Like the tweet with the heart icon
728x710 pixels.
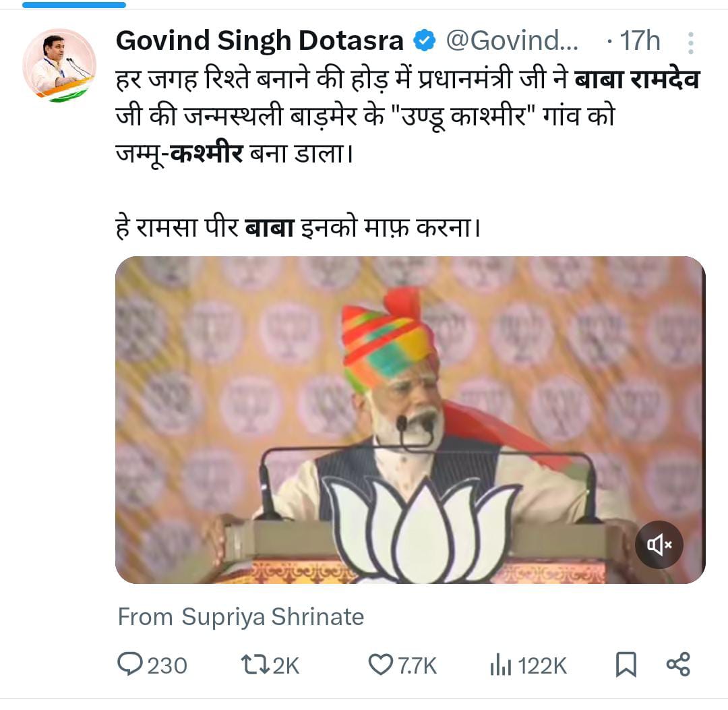click(380, 665)
